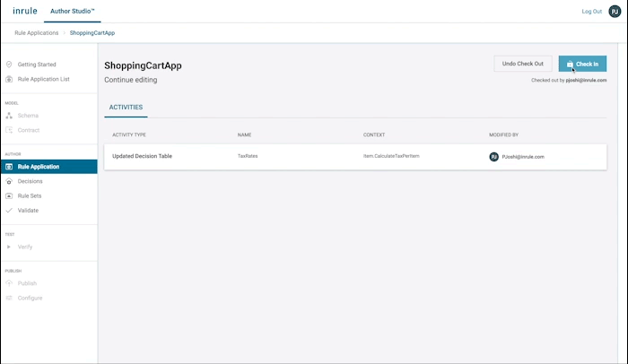
Task: Switch to the Author Studio tab
Action: [72, 12]
